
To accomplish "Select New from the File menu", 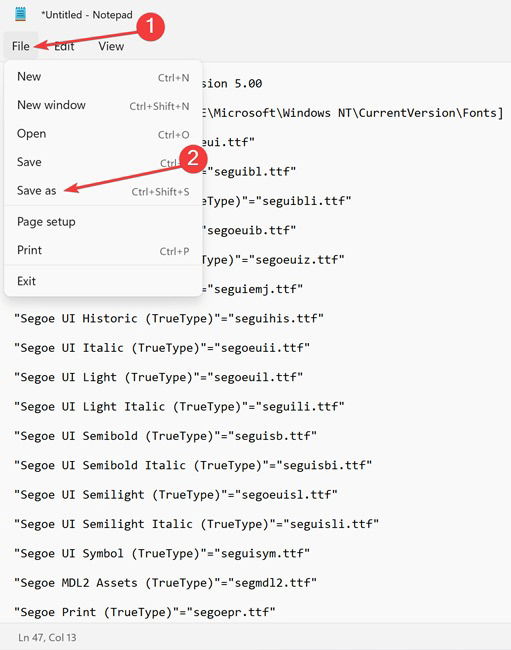I will (103, 77).
